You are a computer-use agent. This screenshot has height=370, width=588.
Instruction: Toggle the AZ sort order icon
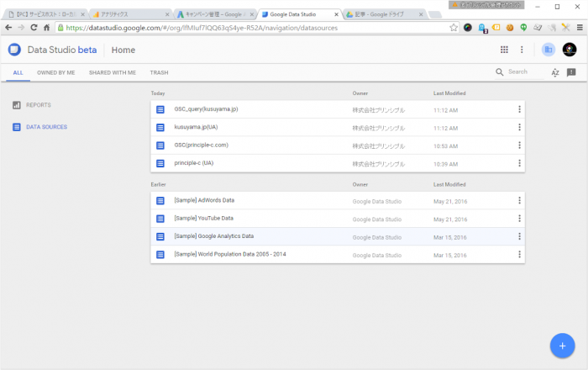pyautogui.click(x=555, y=72)
